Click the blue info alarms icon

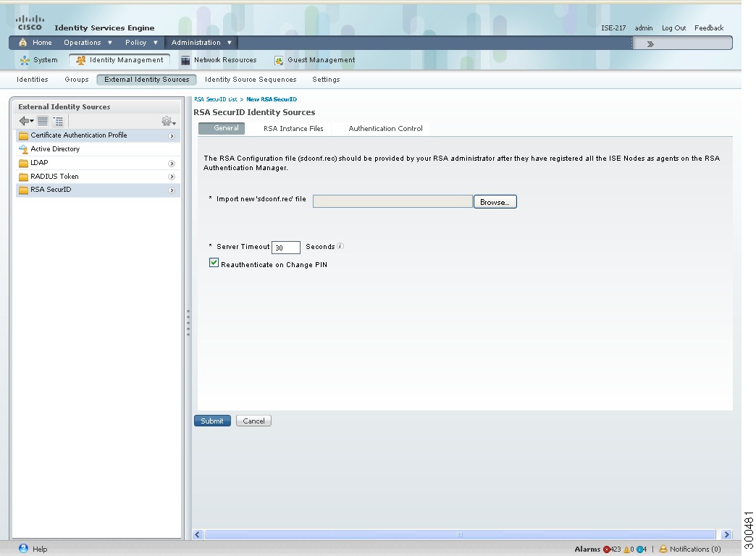click(x=639, y=549)
